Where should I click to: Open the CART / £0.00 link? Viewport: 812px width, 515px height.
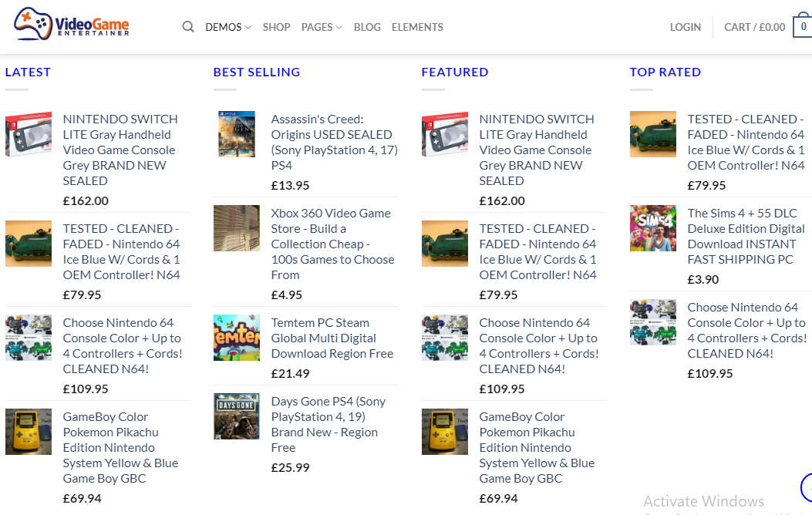coord(754,27)
